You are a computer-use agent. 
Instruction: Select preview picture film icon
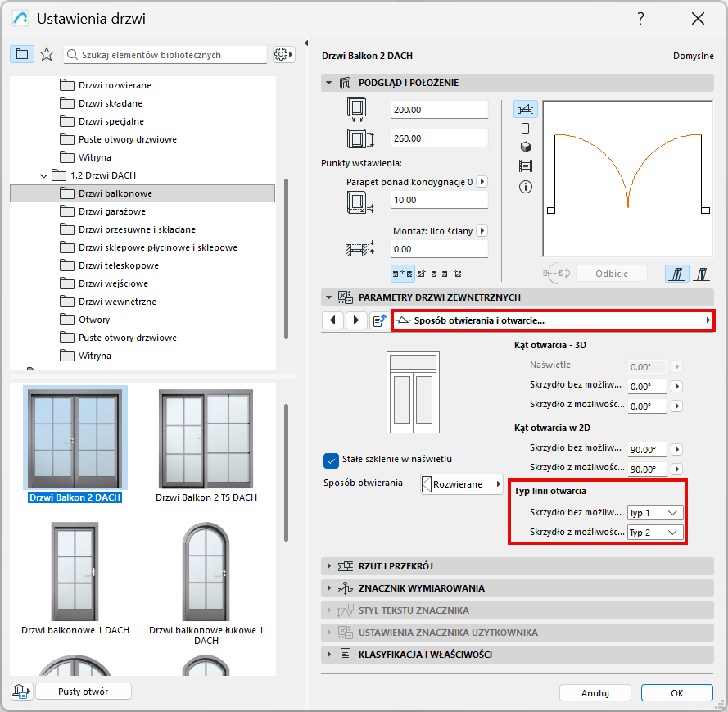pos(526,166)
